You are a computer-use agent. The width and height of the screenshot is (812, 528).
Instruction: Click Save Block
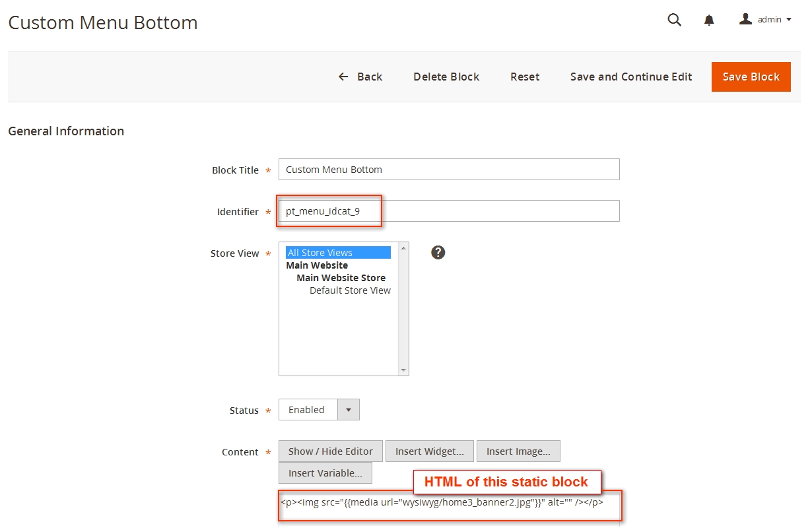pyautogui.click(x=751, y=77)
